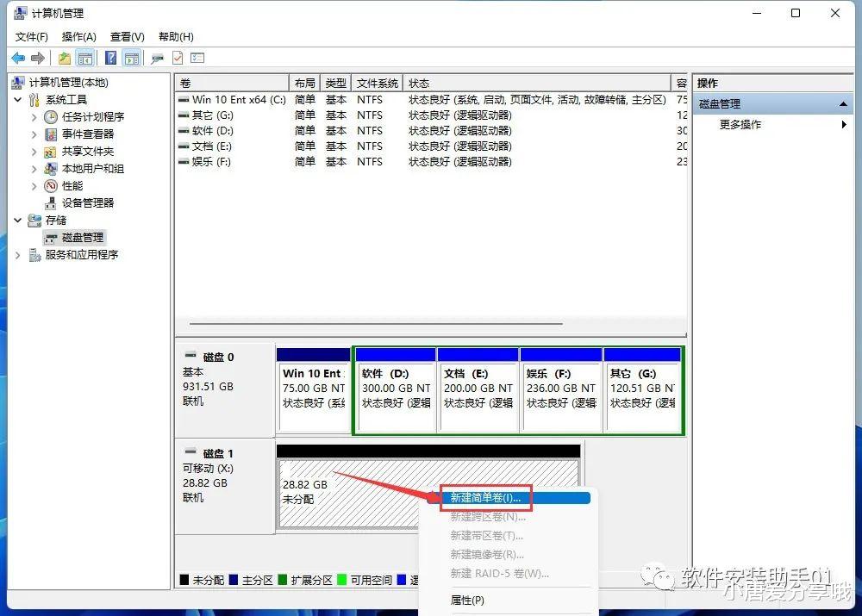Image resolution: width=862 pixels, height=616 pixels.
Task: Select the 娱乐 (F:) 236.00 GB partition block
Action: click(561, 390)
